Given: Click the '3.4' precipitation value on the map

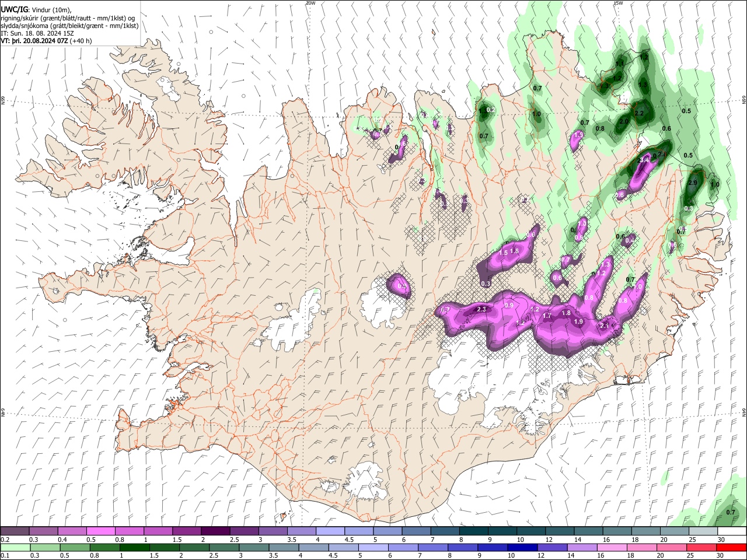Looking at the screenshot, I should (x=645, y=159).
